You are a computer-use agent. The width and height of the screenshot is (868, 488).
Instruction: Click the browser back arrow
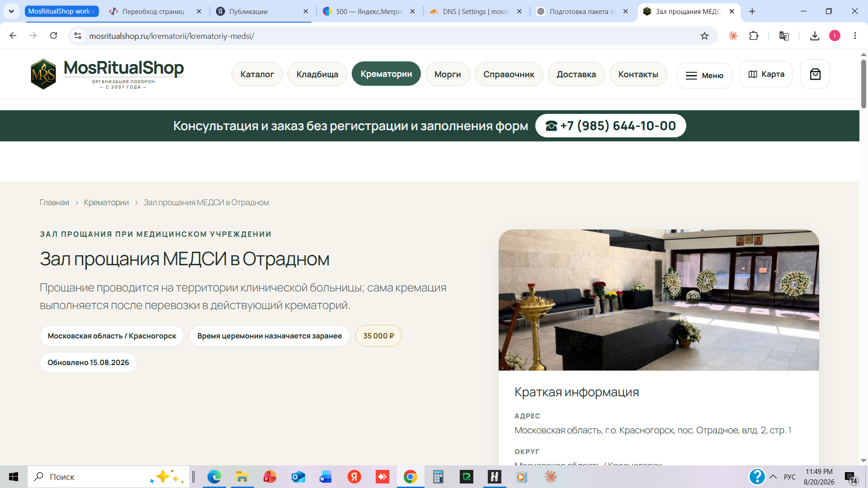pos(13,36)
